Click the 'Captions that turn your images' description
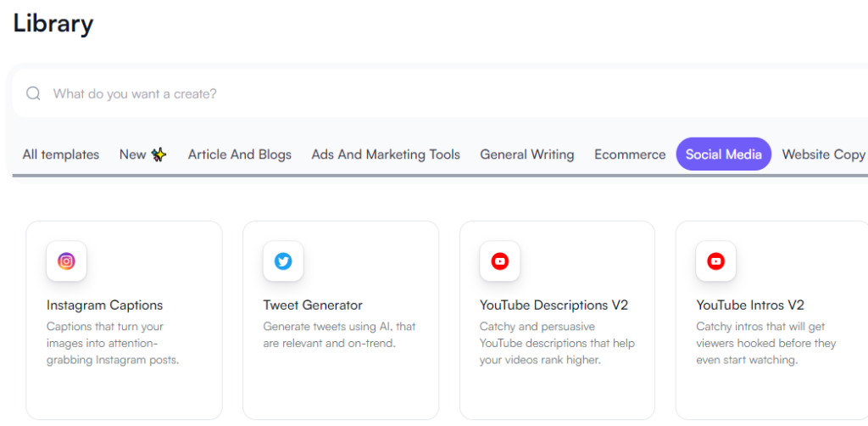 click(113, 344)
